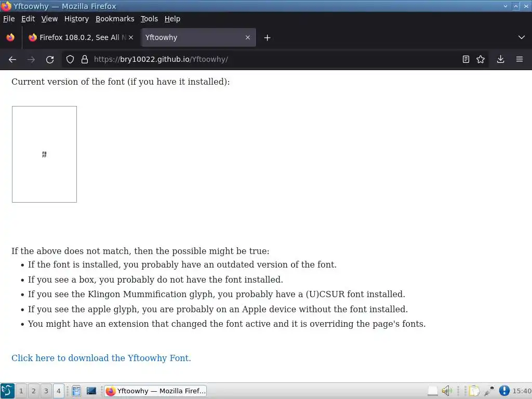The height and width of the screenshot is (399, 532).
Task: Open Firefox View pinned tab
Action: 10,37
